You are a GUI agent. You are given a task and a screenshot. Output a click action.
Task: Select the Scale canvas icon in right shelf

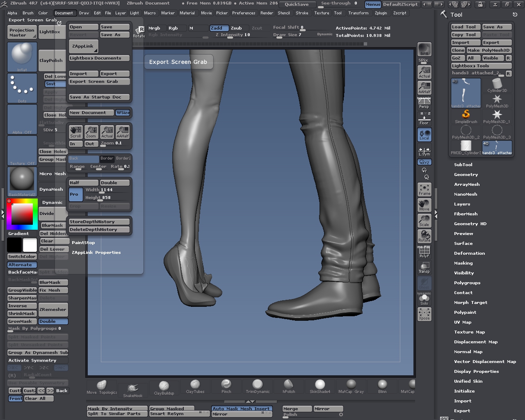[x=424, y=221]
